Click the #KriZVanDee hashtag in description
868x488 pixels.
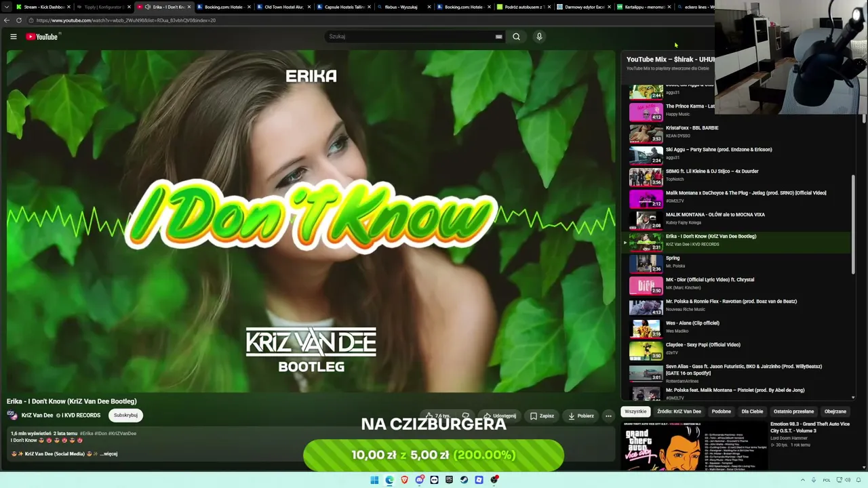coord(122,433)
